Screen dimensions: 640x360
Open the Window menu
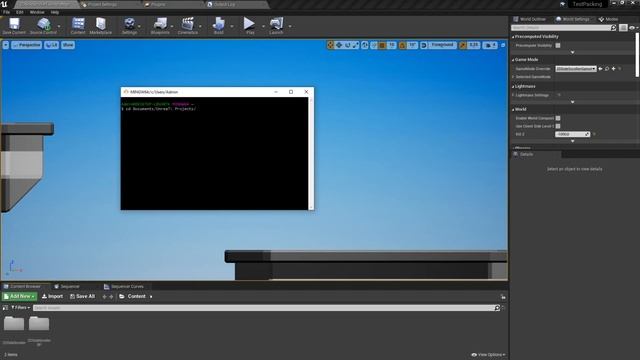(x=37, y=12)
